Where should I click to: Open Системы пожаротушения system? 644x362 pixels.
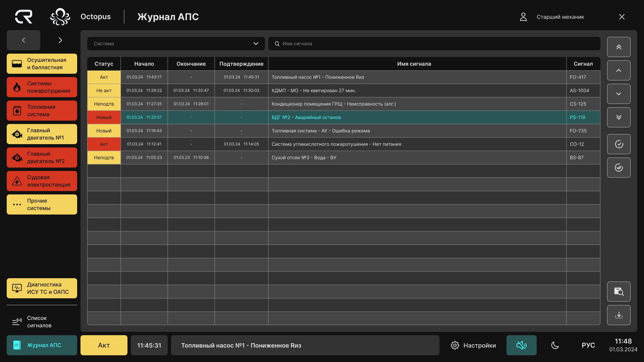point(42,87)
